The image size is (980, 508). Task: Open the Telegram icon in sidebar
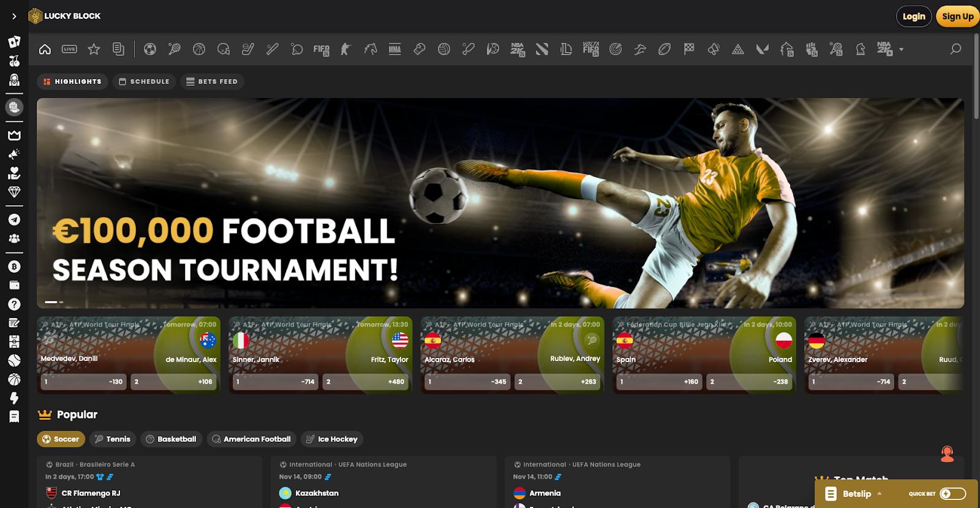coord(14,219)
